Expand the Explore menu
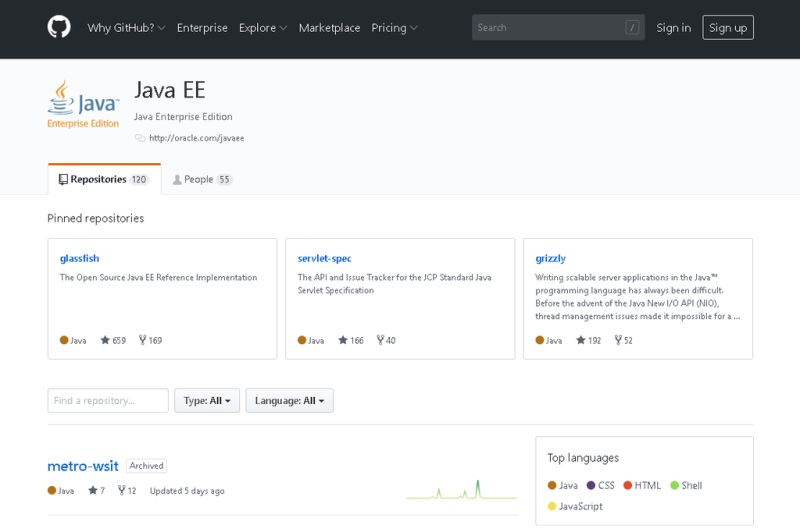The image size is (800, 532). (263, 28)
